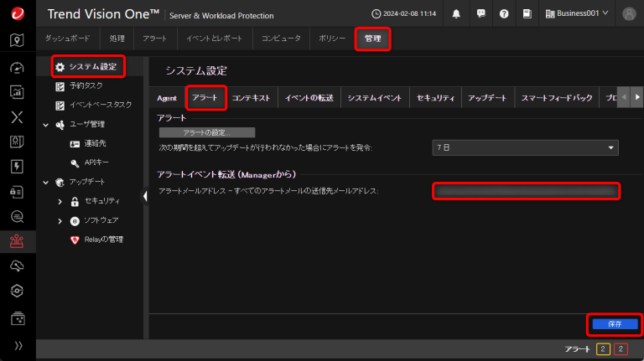
Task: Click the clock date-time 2024-02-08 11:14
Action: pyautogui.click(x=403, y=13)
